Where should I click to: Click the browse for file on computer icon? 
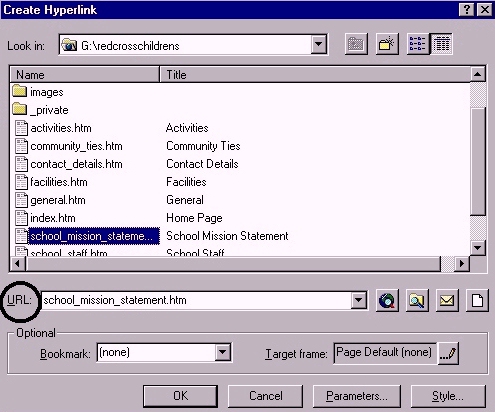pos(417,301)
